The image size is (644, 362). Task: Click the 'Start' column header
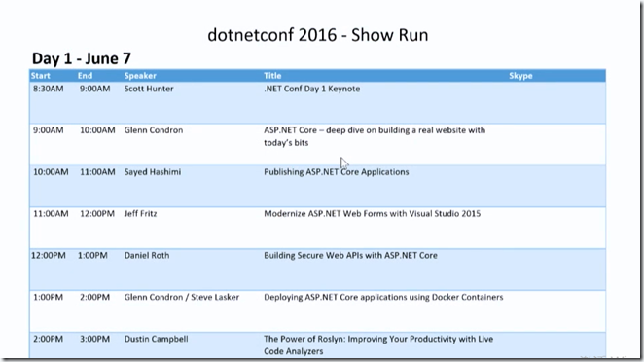click(41, 76)
